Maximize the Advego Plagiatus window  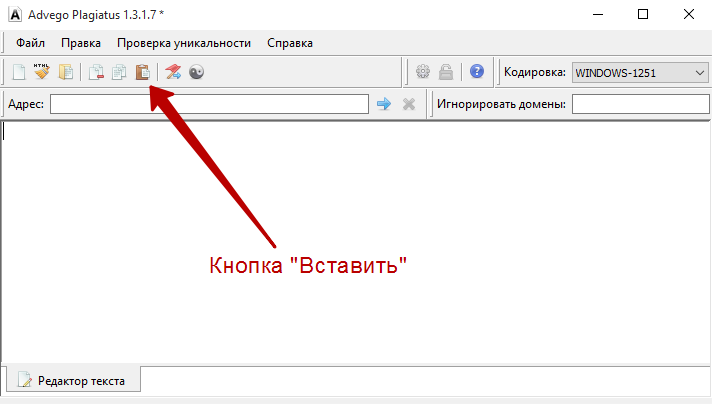643,15
